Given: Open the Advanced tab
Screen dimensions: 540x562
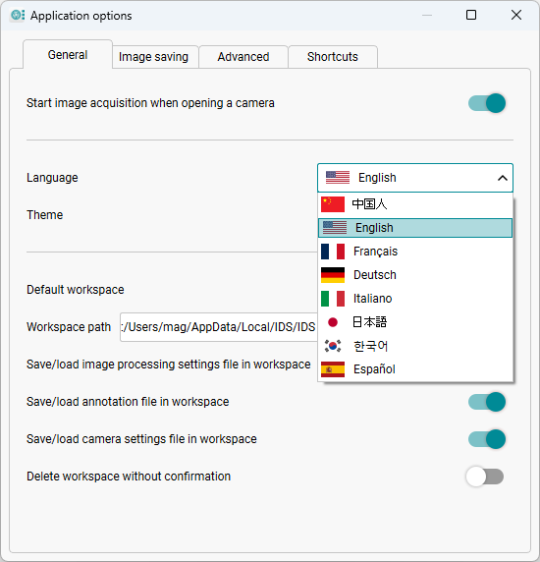Looking at the screenshot, I should tap(243, 57).
